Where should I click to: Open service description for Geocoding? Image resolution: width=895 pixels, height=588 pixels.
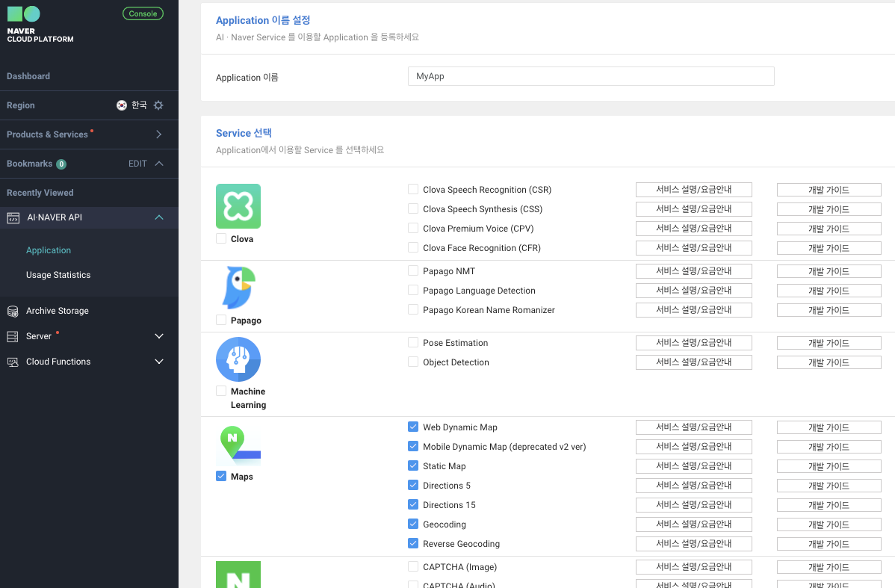(693, 524)
